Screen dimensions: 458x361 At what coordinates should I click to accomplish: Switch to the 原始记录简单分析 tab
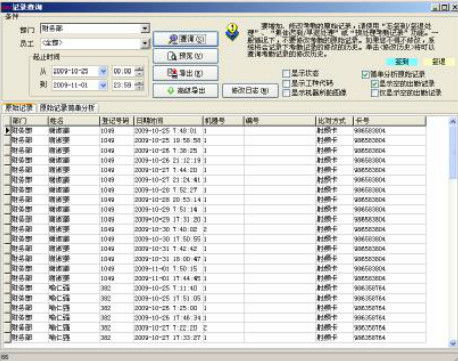[67, 108]
